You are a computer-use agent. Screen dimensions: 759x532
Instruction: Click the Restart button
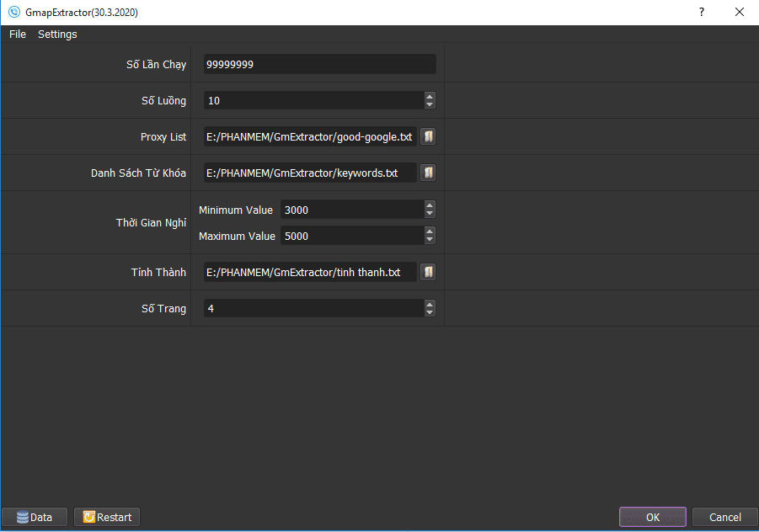[107, 517]
